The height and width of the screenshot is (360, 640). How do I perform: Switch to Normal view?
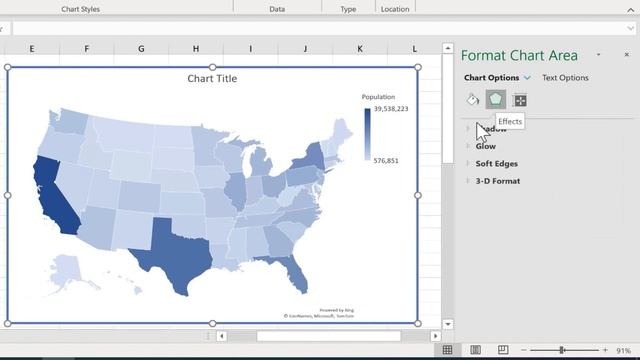[x=447, y=350]
